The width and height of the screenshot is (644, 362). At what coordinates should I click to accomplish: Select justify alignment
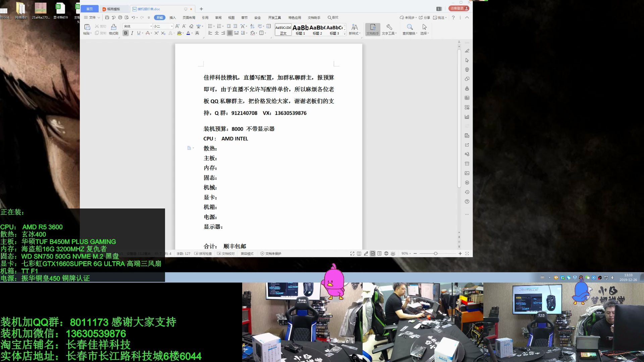click(x=230, y=33)
